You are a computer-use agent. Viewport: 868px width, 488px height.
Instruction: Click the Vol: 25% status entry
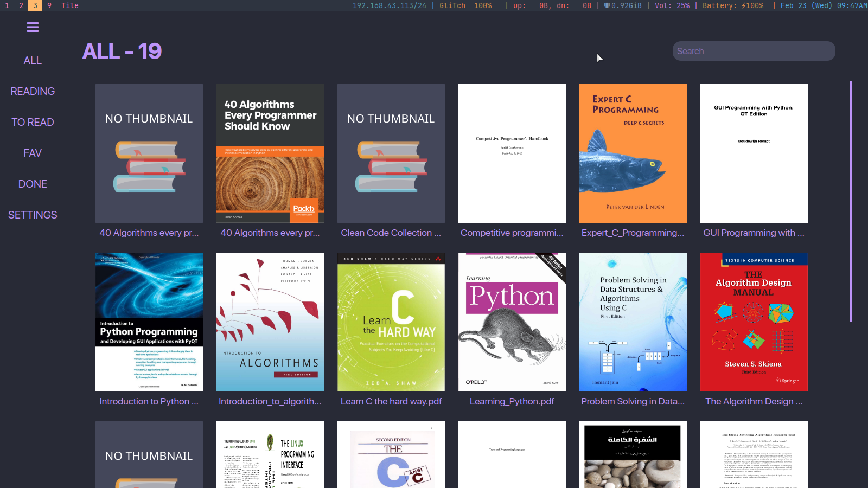(672, 5)
